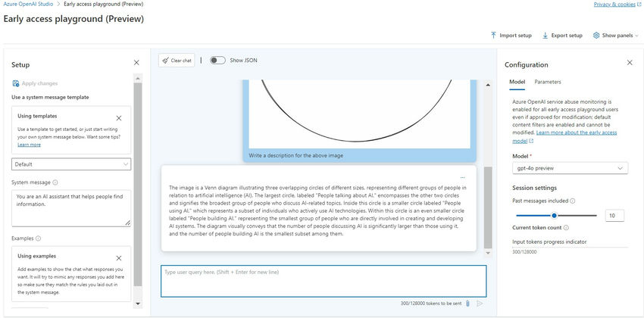The width and height of the screenshot is (644, 318).
Task: Click the System message info icon
Action: [55, 182]
